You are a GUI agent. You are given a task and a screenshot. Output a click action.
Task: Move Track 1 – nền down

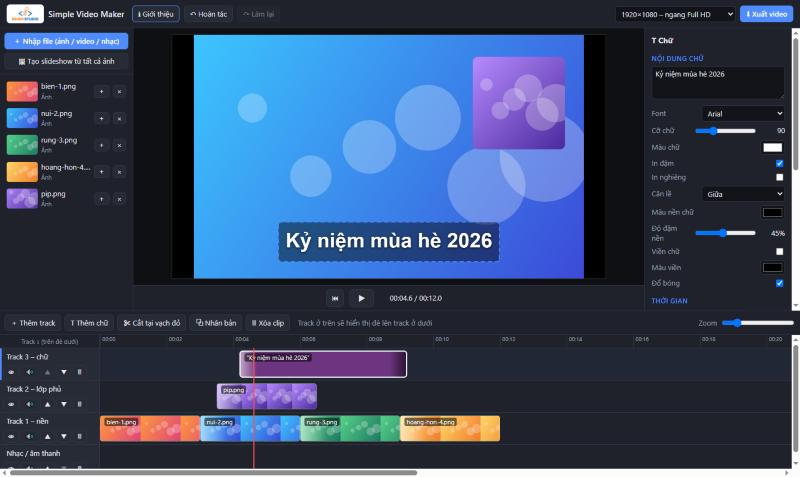tap(63, 436)
